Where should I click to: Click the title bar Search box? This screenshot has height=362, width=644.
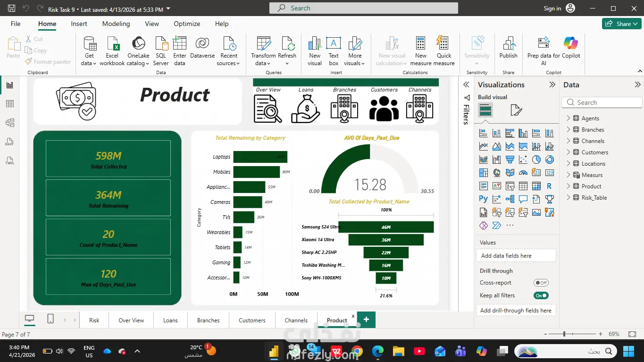[363, 8]
